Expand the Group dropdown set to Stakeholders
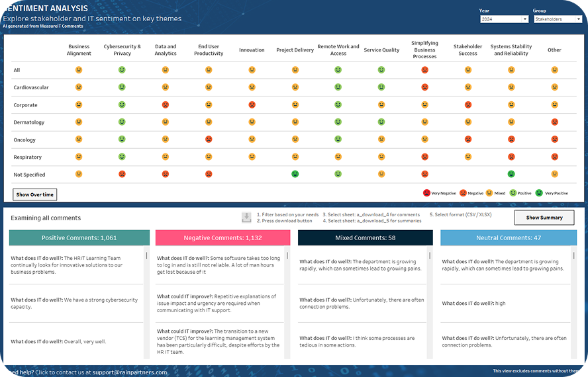This screenshot has height=377, width=588. tap(558, 19)
